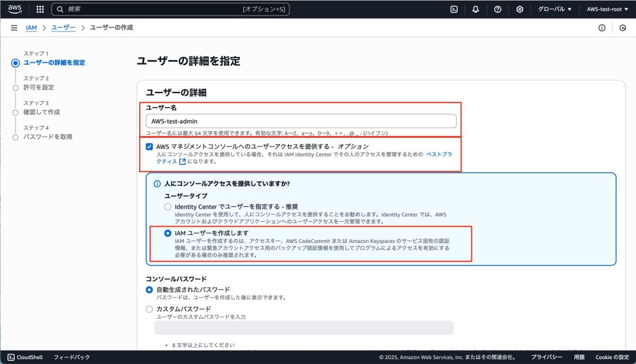Viewport: 636px width, 364px height.
Task: Open the notifications bell icon
Action: 475,9
